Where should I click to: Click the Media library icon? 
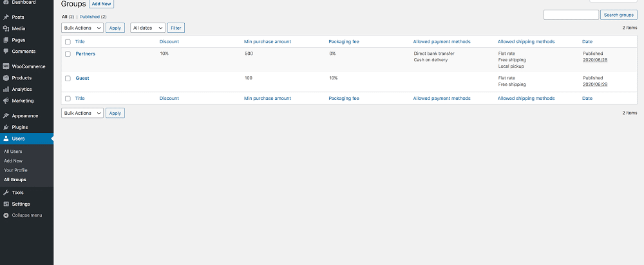coord(6,29)
